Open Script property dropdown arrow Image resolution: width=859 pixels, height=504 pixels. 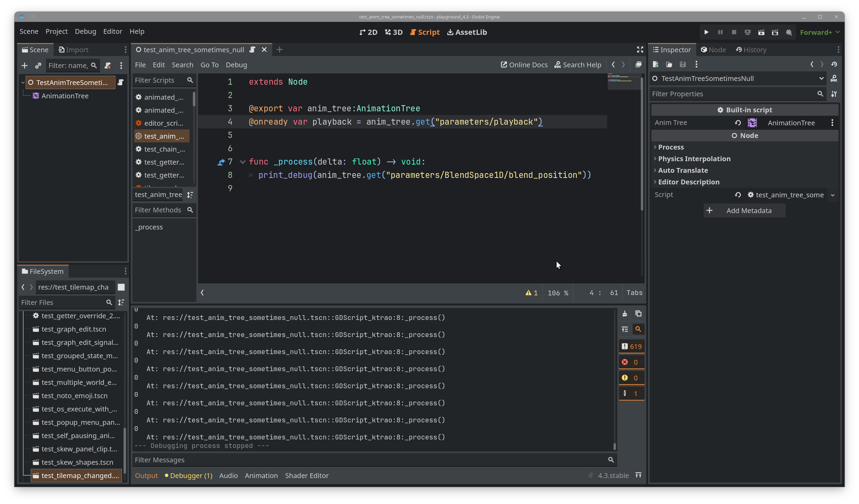[x=833, y=195]
